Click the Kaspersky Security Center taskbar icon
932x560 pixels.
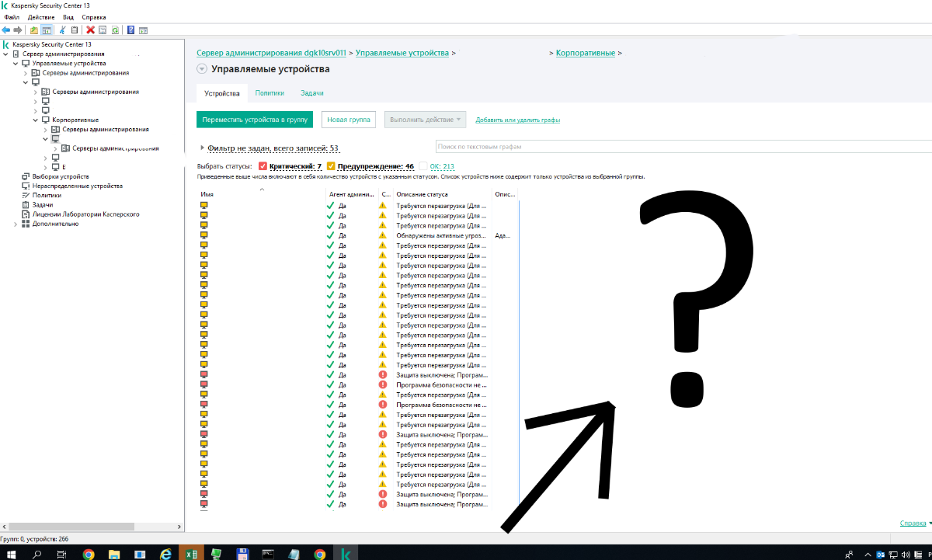pos(344,554)
